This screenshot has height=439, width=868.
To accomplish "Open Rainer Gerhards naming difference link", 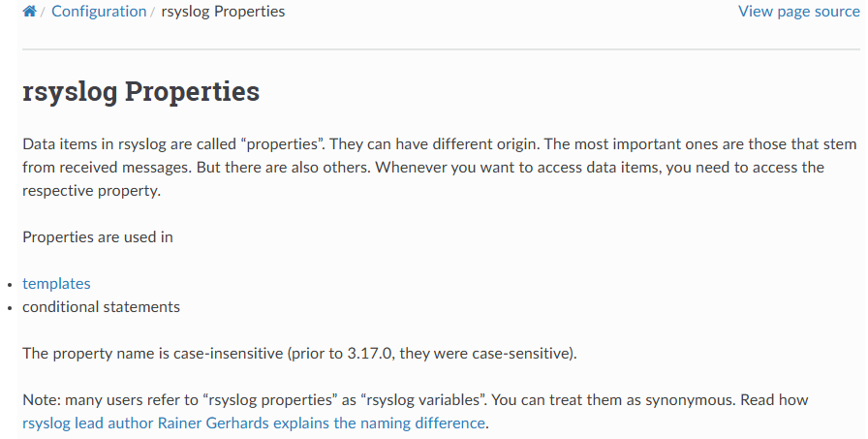I will (x=254, y=423).
